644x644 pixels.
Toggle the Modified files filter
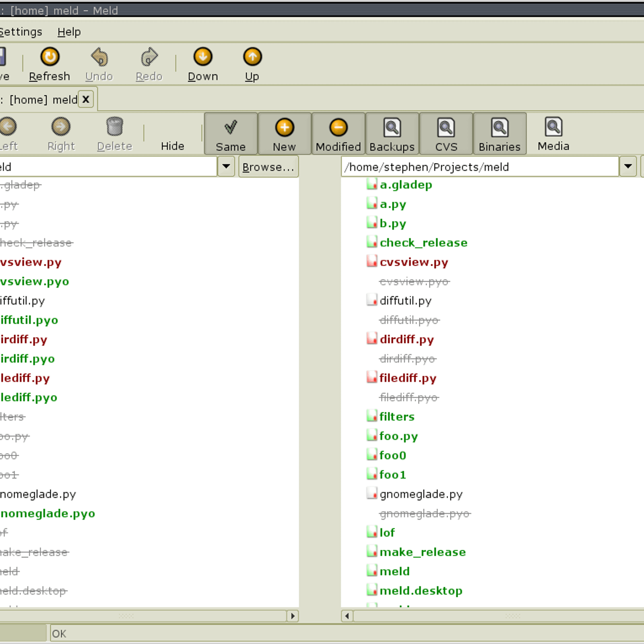pyautogui.click(x=339, y=134)
